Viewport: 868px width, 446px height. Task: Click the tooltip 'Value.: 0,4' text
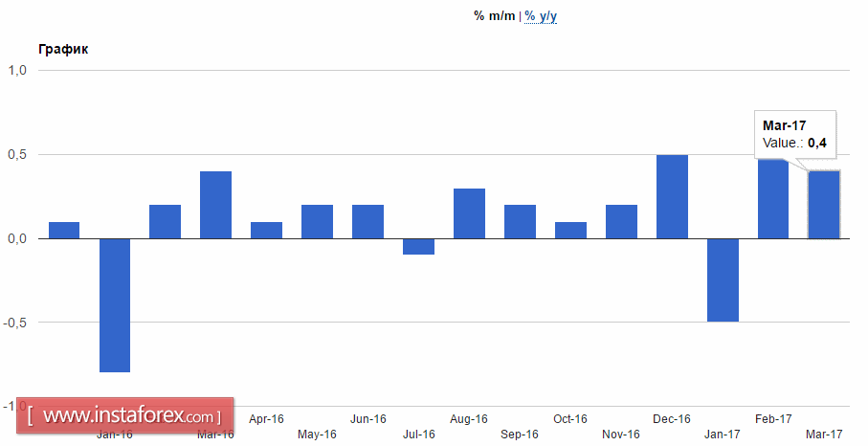(794, 143)
